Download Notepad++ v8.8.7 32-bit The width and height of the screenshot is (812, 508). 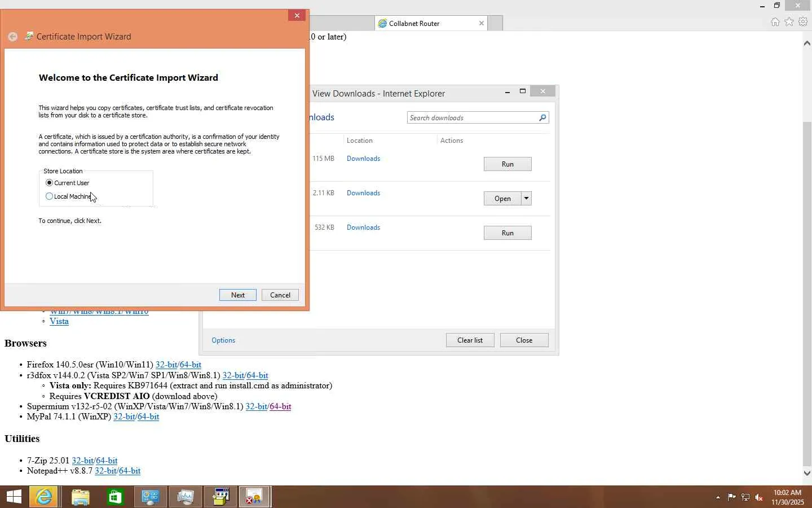pyautogui.click(x=106, y=471)
